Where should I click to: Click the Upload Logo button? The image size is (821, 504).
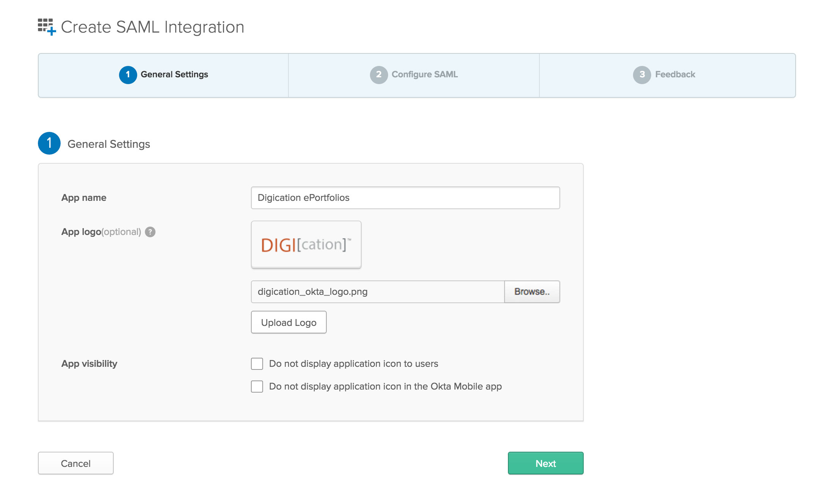288,322
